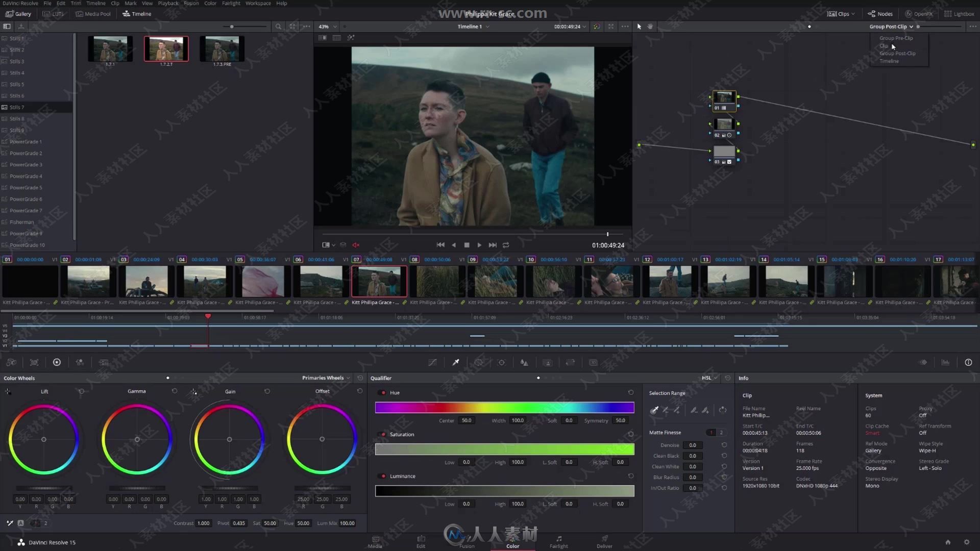
Task: Open the Timeline 1 name dropdown
Action: (473, 27)
